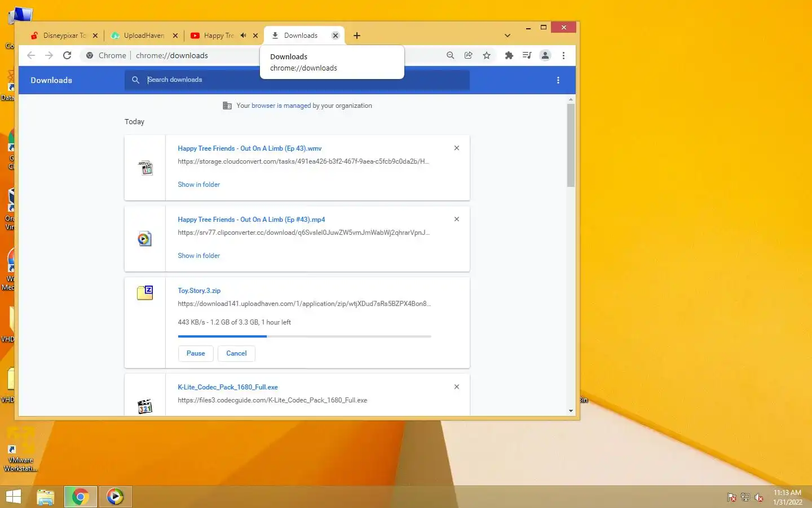Screen dimensions: 812x508
Task: Close the Disneypixar tab
Action: [95, 36]
